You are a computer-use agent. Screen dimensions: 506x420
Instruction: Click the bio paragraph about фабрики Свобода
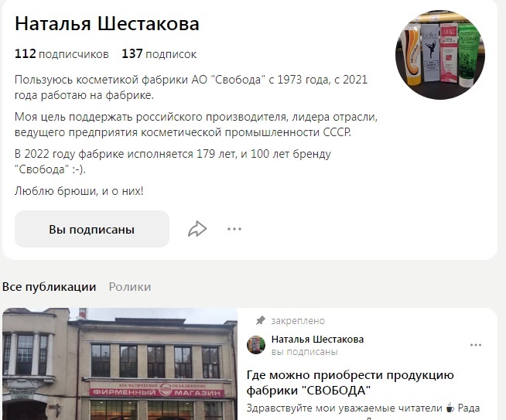[191, 87]
